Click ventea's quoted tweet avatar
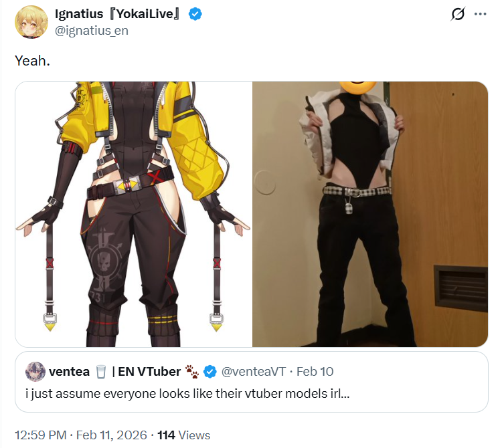The width and height of the screenshot is (502, 448). [35, 372]
